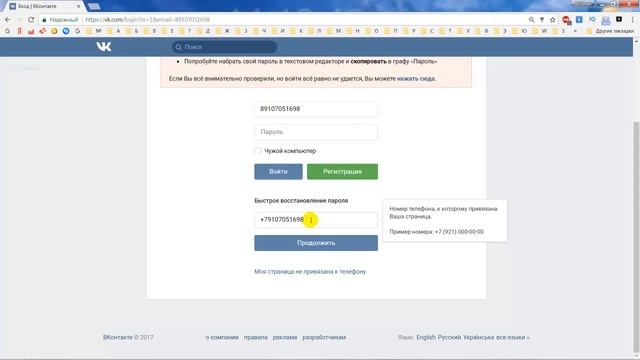
Task: Click the нажать сюда link
Action: (x=416, y=78)
